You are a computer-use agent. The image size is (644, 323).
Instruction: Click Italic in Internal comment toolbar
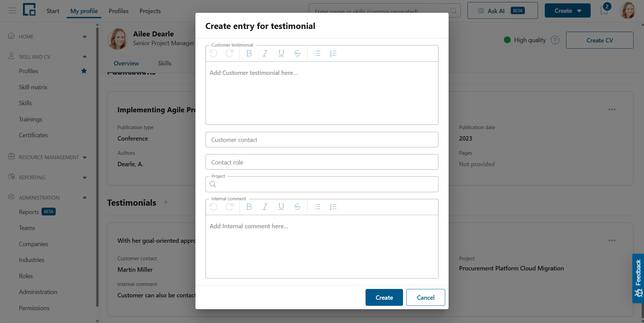point(265,207)
